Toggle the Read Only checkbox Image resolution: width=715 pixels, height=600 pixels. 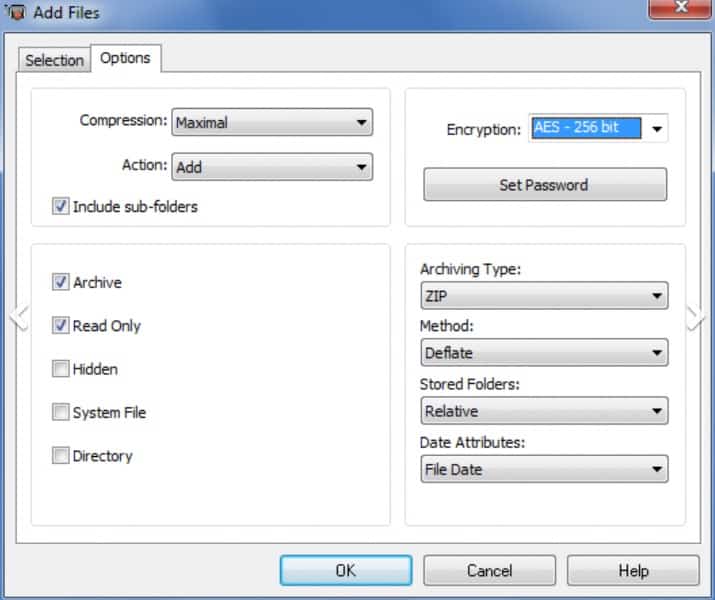click(61, 326)
